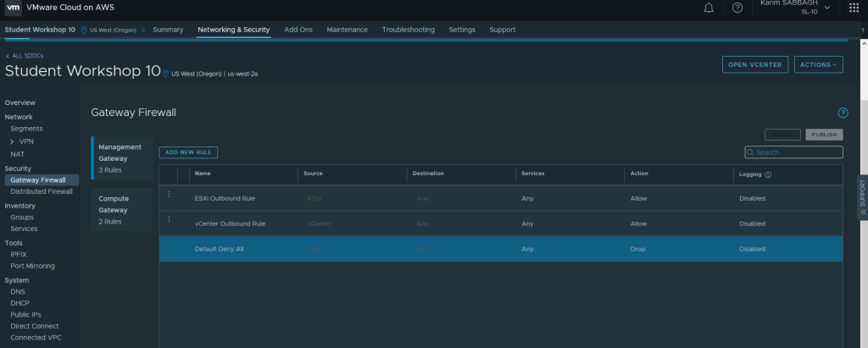Click the VMware vm logo
868x348 pixels.
(x=13, y=8)
